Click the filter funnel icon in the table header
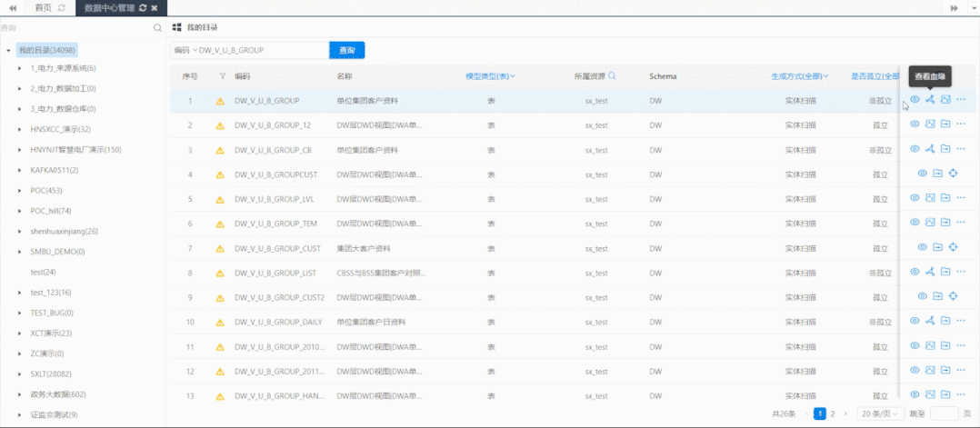This screenshot has height=428, width=980. click(x=223, y=76)
